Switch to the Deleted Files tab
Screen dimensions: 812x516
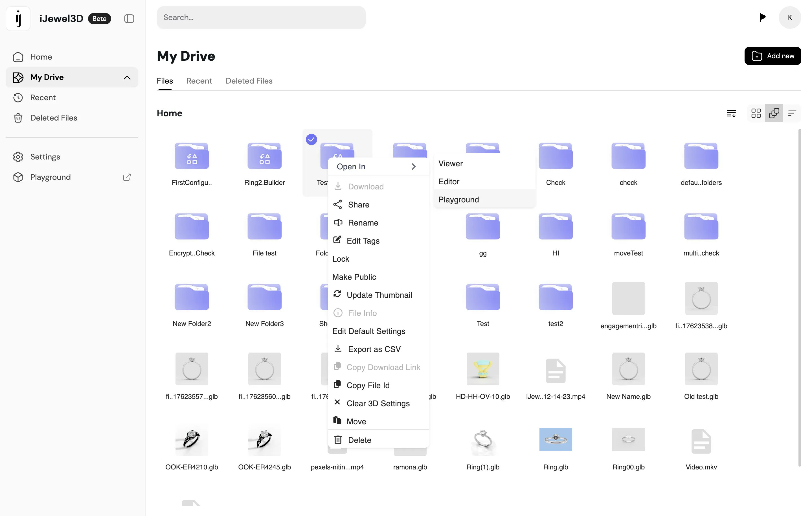(x=249, y=81)
